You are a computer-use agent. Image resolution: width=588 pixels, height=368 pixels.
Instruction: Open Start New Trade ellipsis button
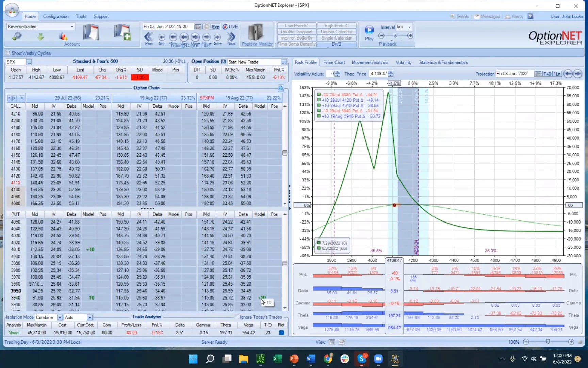284,62
